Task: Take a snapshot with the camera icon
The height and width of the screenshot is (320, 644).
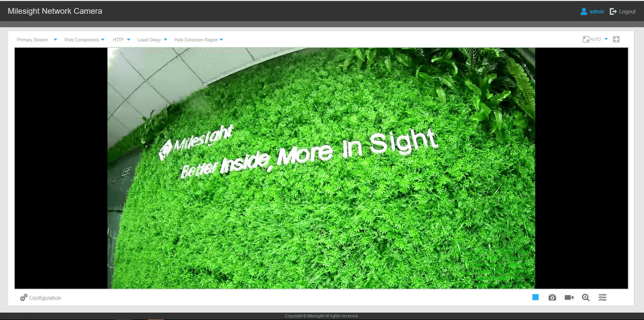Action: tap(552, 297)
